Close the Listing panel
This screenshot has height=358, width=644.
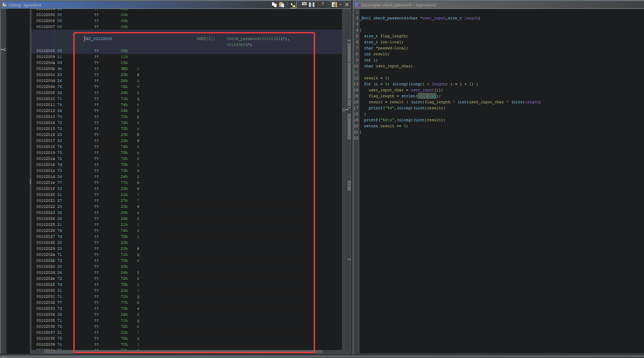tap(347, 5)
